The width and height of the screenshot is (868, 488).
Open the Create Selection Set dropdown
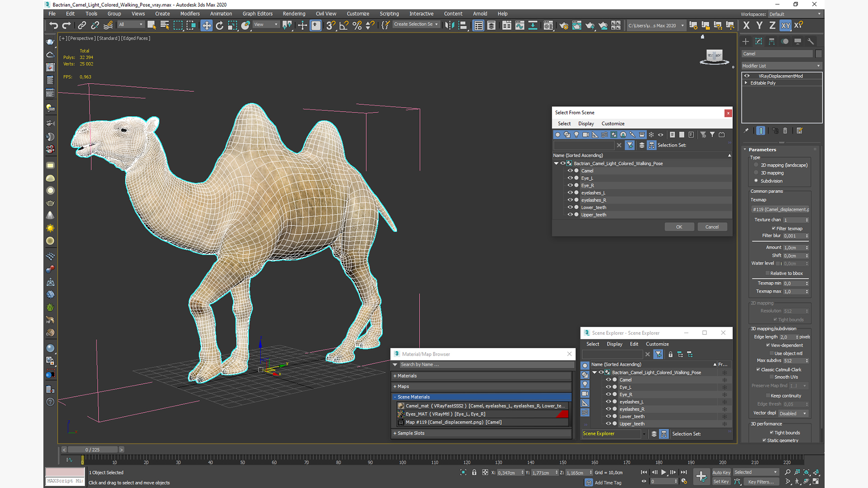[x=416, y=24]
